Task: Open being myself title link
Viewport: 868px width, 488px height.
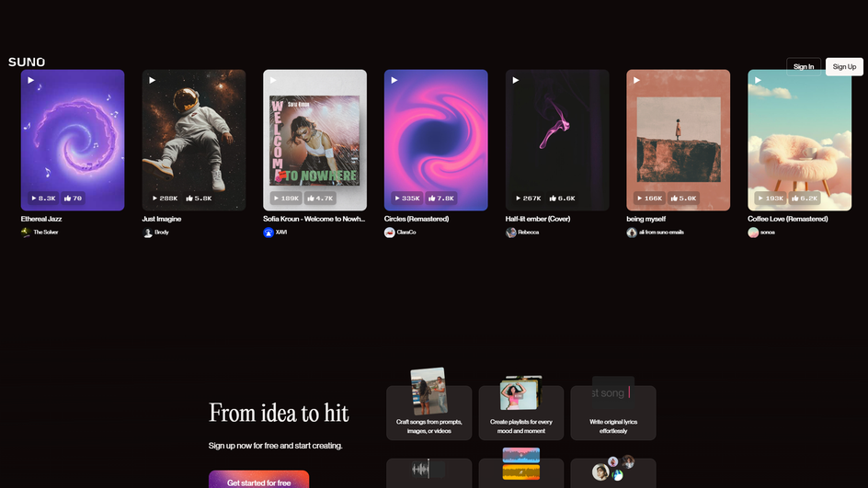Action: coord(646,219)
